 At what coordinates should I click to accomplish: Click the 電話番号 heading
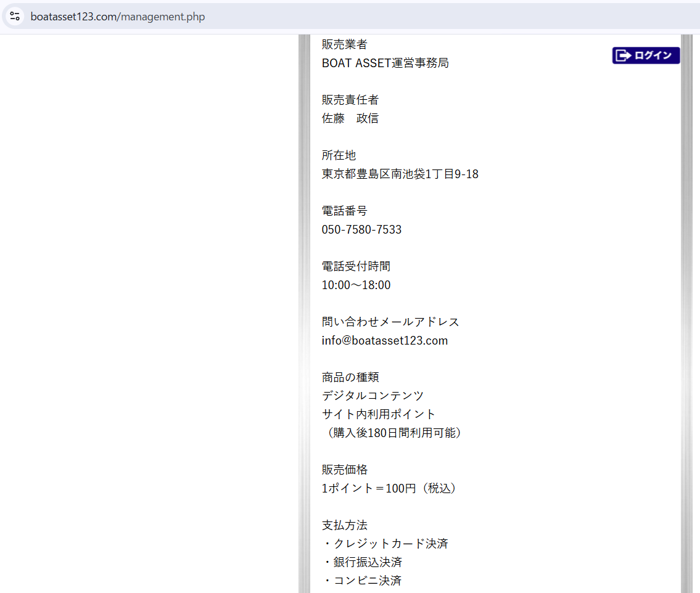click(344, 211)
